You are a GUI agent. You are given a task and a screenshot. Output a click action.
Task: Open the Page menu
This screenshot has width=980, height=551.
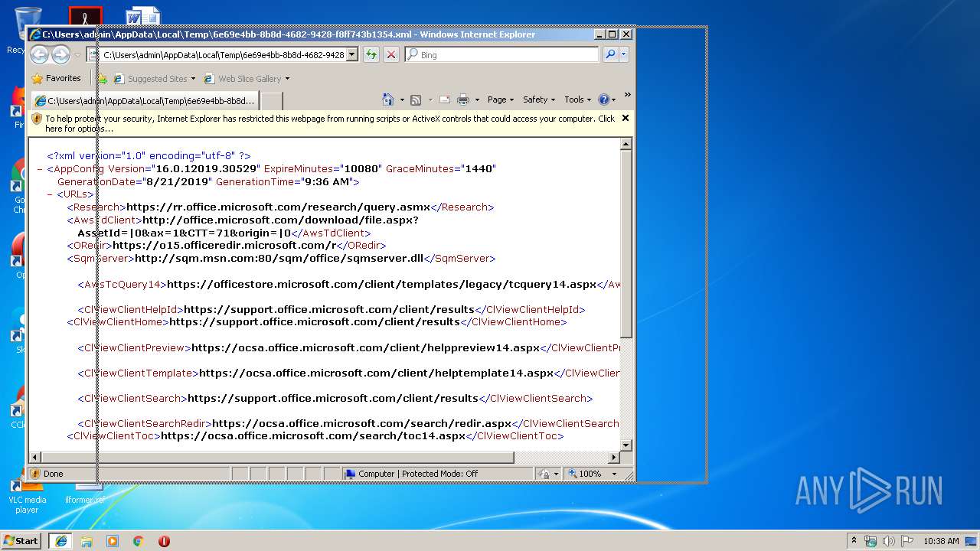[x=501, y=99]
